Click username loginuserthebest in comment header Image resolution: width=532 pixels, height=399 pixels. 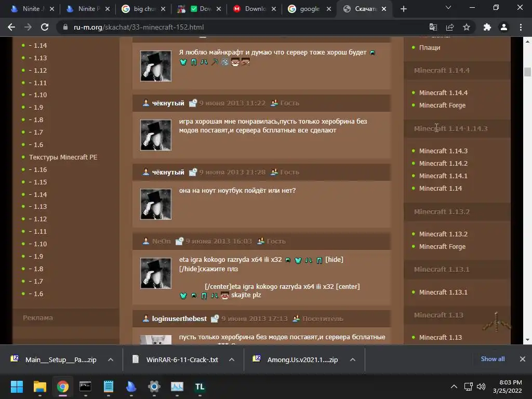coord(179,319)
